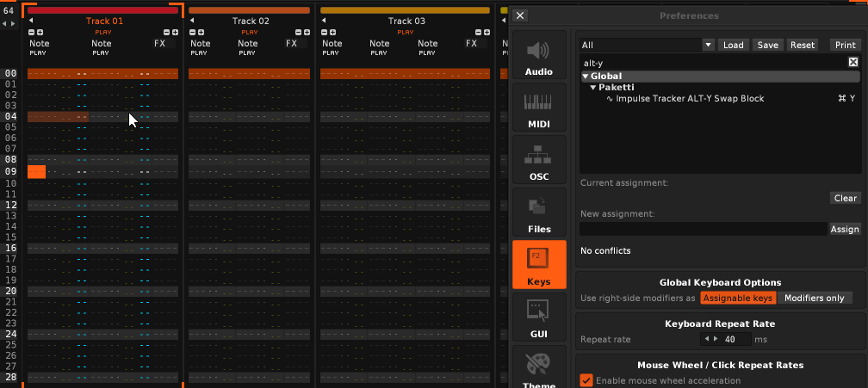Select Modifiers only option
This screenshot has height=388, width=868.
(814, 298)
